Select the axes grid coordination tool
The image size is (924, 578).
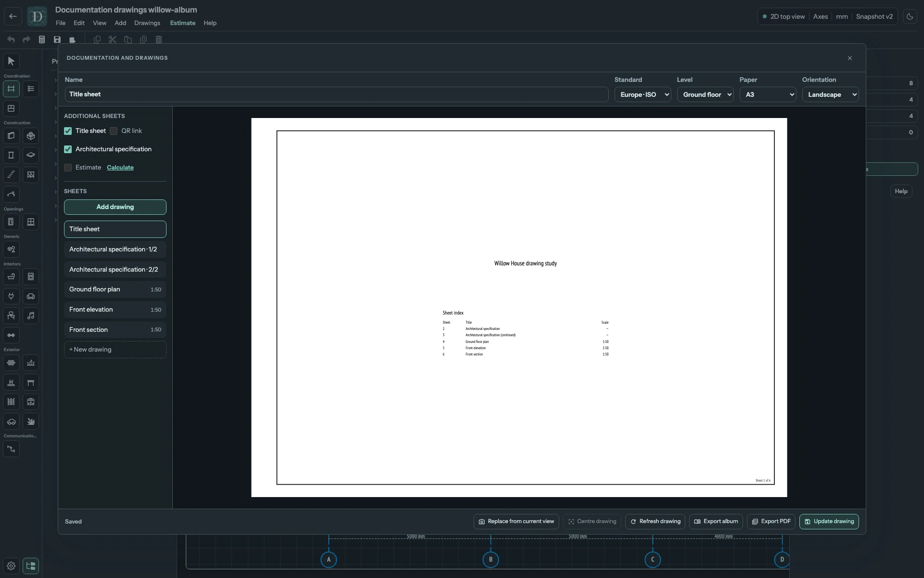click(x=11, y=89)
